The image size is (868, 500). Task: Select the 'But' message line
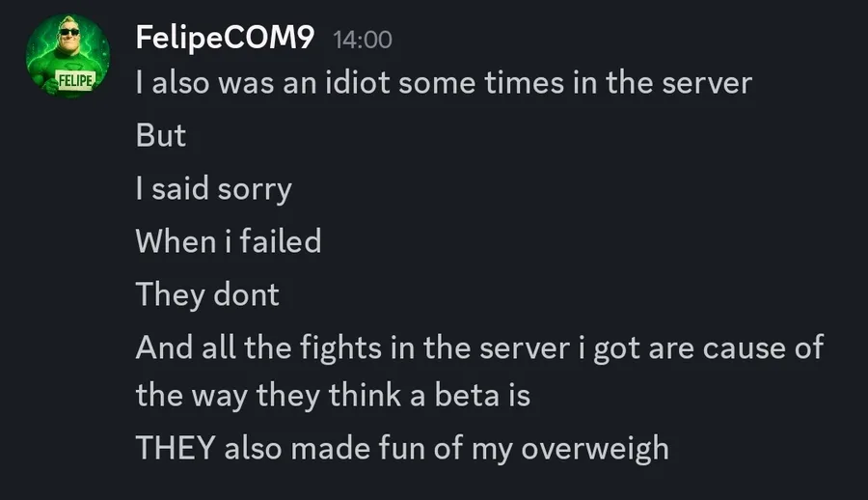coord(160,135)
